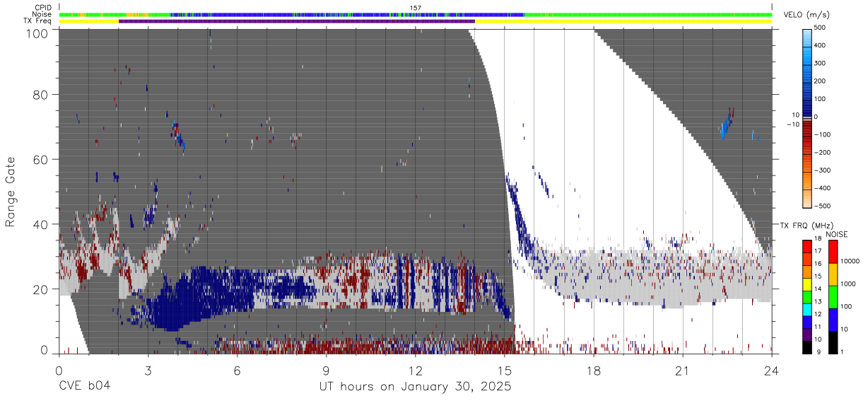Click the green segment of the noise color bar

click(x=832, y=296)
